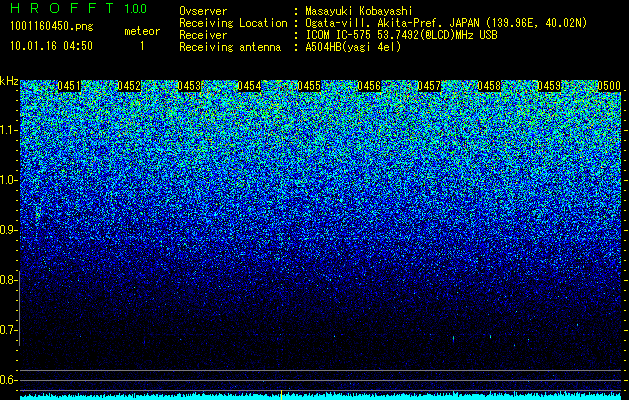This screenshot has height=400, width=629.
Task: Click the 0451 time marker
Action: [69, 86]
